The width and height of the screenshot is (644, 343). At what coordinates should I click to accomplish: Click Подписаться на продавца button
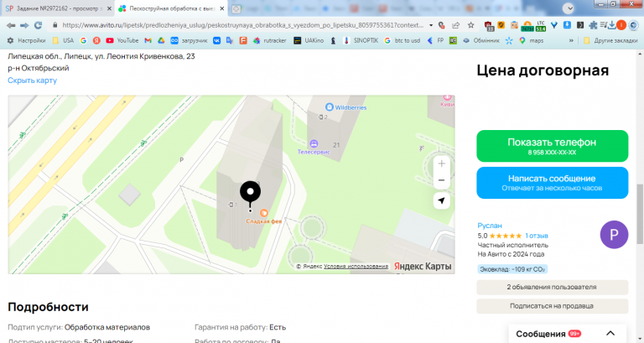(x=552, y=306)
